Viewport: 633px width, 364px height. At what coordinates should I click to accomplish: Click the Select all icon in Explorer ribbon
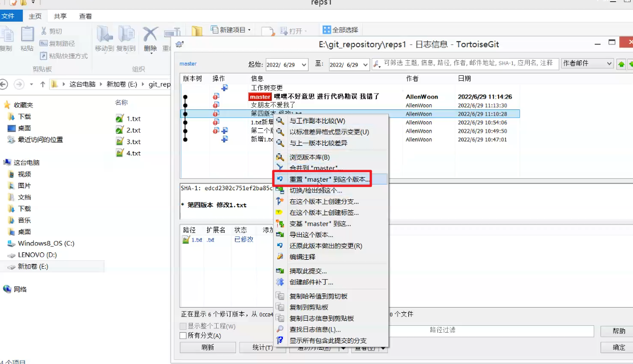click(x=326, y=30)
